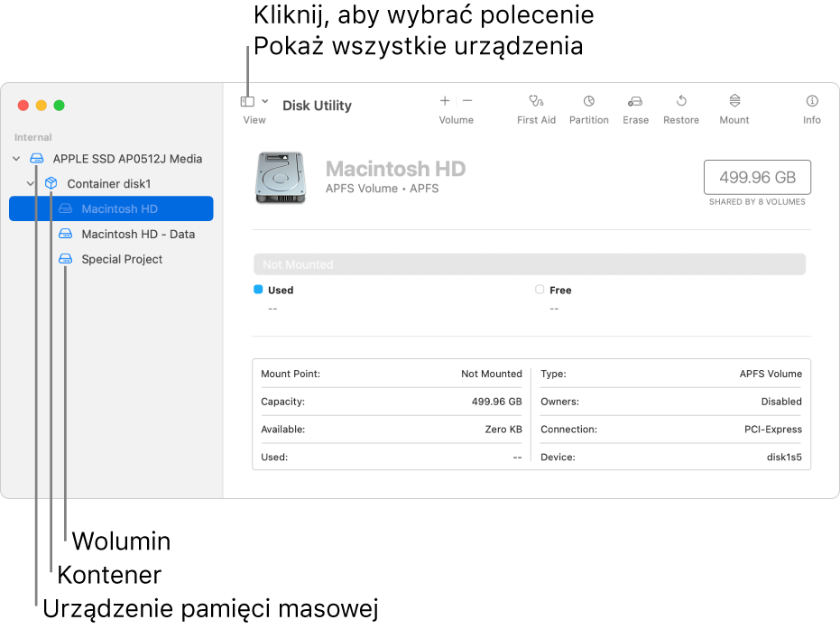
Task: Open the Partition tool
Action: coord(588,102)
